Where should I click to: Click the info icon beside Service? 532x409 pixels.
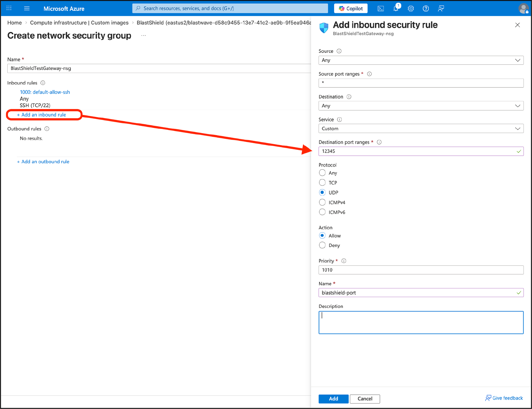pos(339,120)
